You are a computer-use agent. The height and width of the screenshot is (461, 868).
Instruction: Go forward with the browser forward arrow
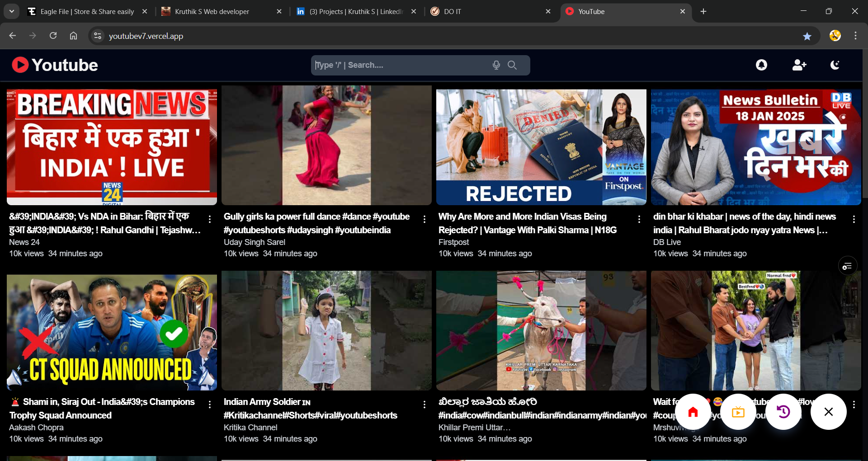pos(33,36)
